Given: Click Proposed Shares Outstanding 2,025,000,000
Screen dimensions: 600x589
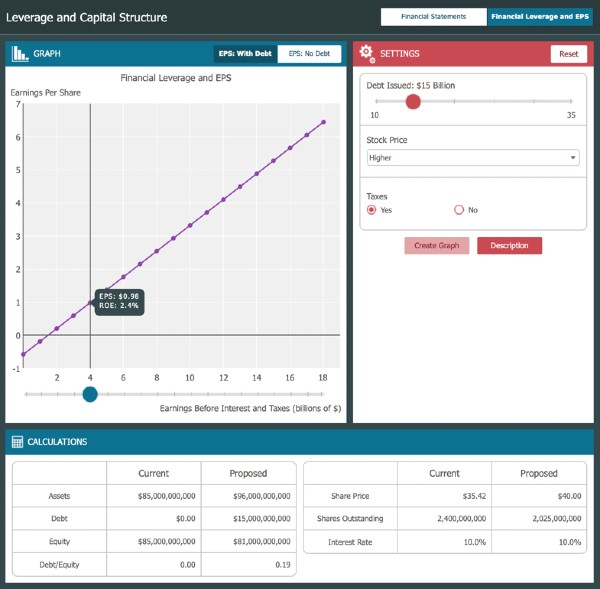Looking at the screenshot, I should pyautogui.click(x=557, y=519).
